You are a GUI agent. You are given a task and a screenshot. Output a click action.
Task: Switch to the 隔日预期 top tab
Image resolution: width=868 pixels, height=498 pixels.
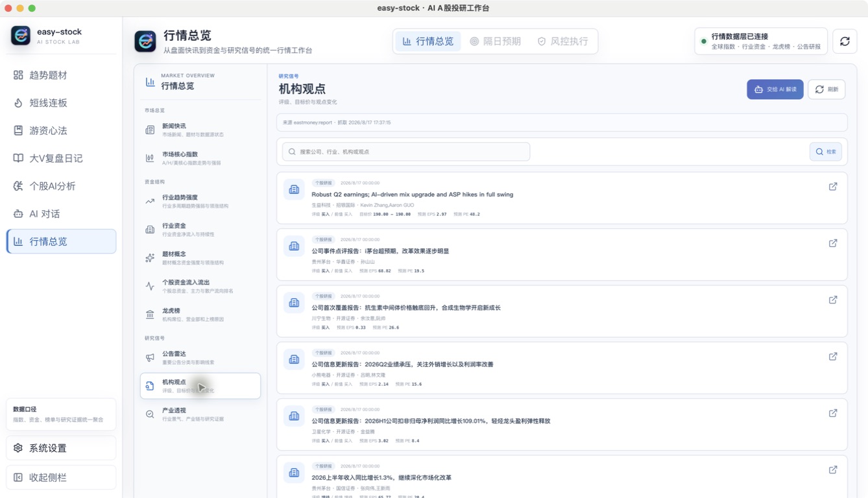pyautogui.click(x=496, y=41)
